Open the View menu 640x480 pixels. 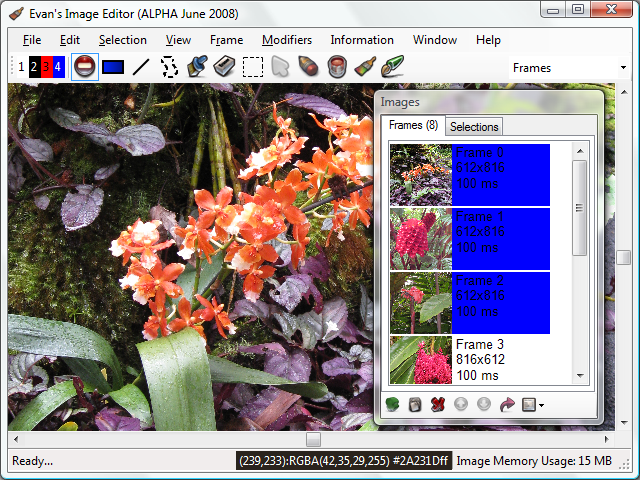[x=178, y=40]
